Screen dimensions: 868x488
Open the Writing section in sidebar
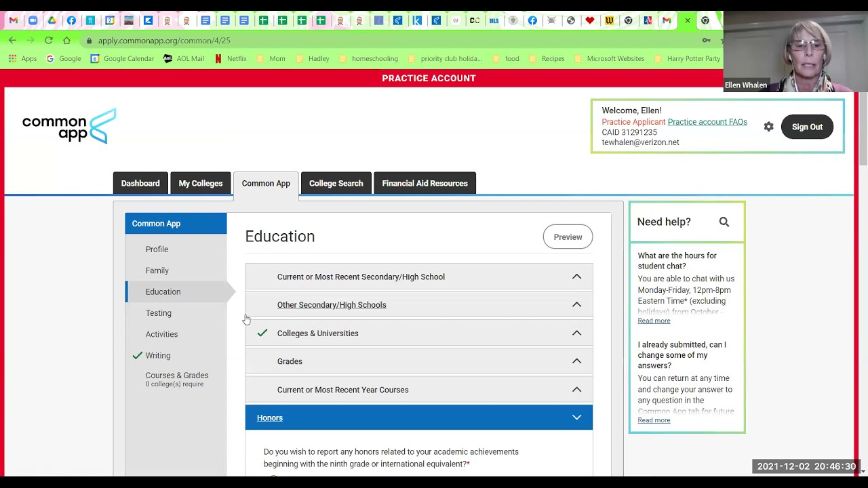tap(158, 355)
